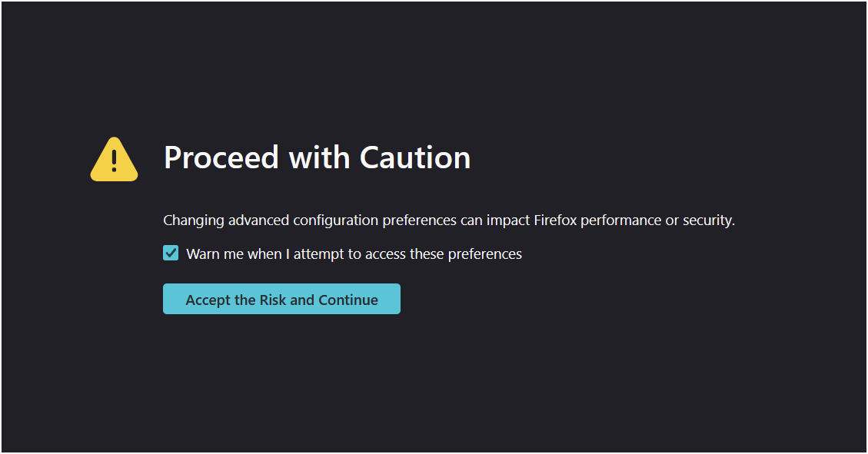The width and height of the screenshot is (868, 454).
Task: Click the word Accept on the teal button
Action: [208, 300]
